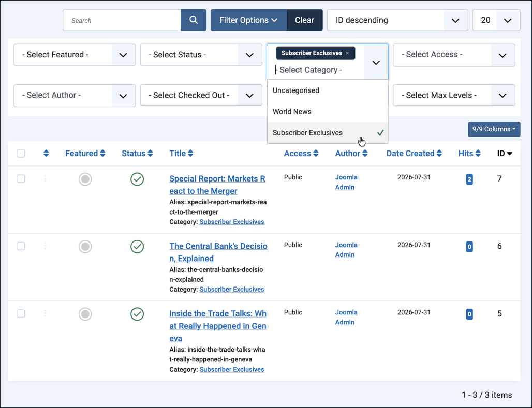Collapse the Select Category dropdown arrow
Image resolution: width=532 pixels, height=408 pixels.
376,63
